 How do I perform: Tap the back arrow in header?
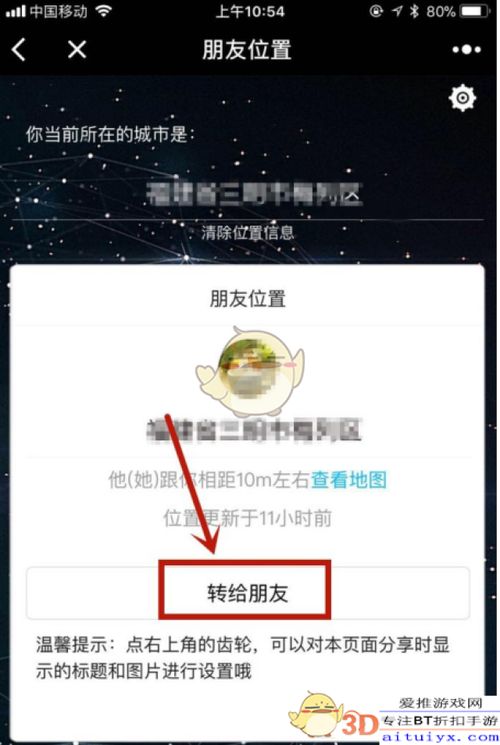coord(19,49)
